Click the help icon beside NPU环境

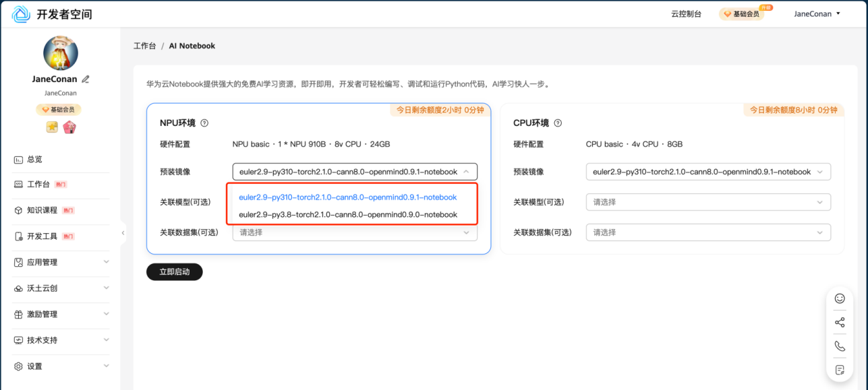pyautogui.click(x=204, y=123)
